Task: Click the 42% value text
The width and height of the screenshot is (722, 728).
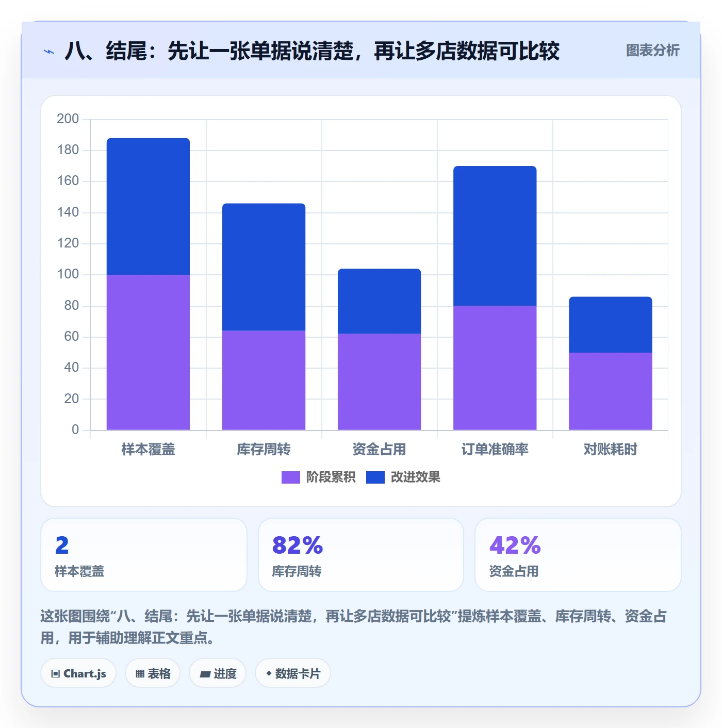Action: pyautogui.click(x=515, y=545)
